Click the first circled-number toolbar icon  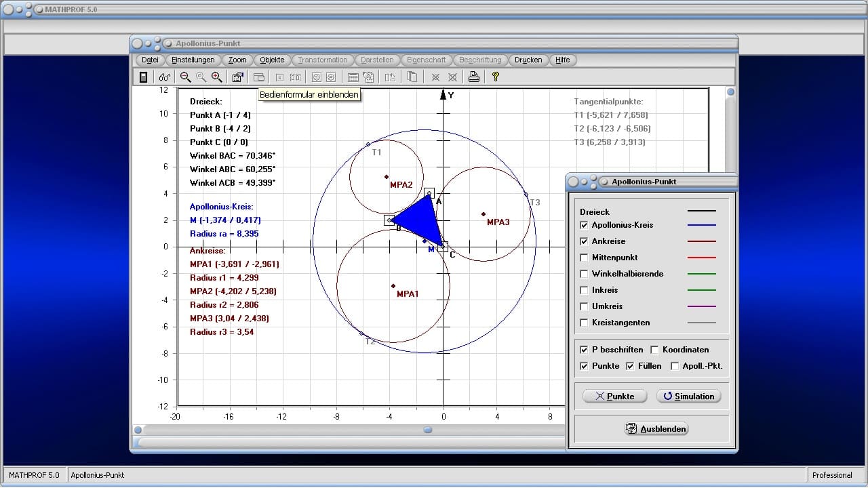point(316,77)
